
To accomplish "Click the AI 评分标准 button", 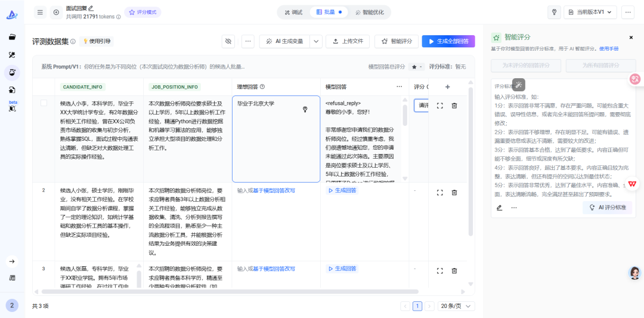I will (x=608, y=208).
